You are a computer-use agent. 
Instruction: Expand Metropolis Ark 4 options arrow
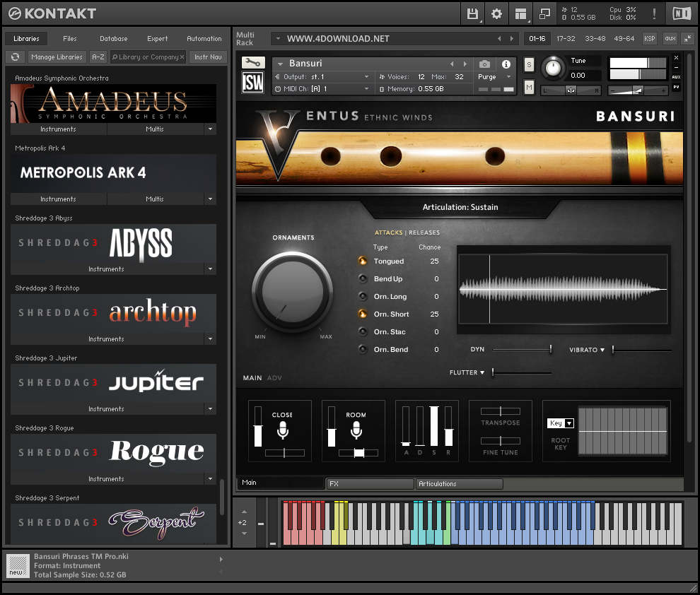coord(210,199)
